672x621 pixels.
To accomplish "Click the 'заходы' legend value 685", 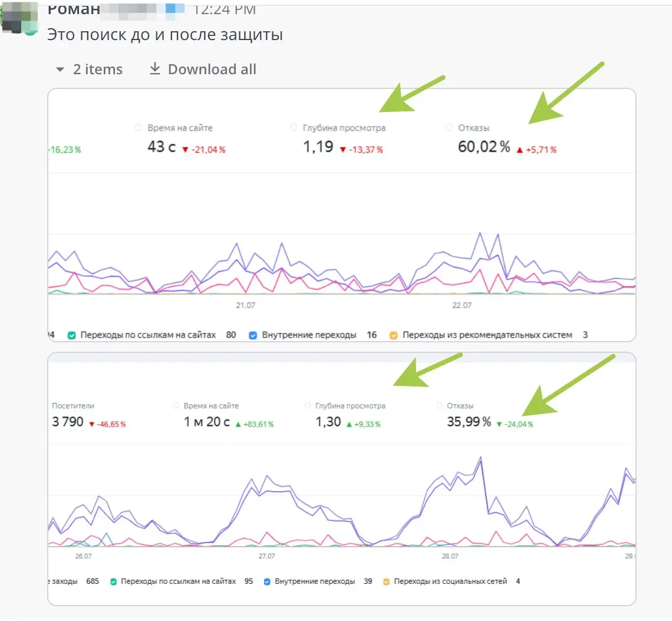I will tap(93, 582).
